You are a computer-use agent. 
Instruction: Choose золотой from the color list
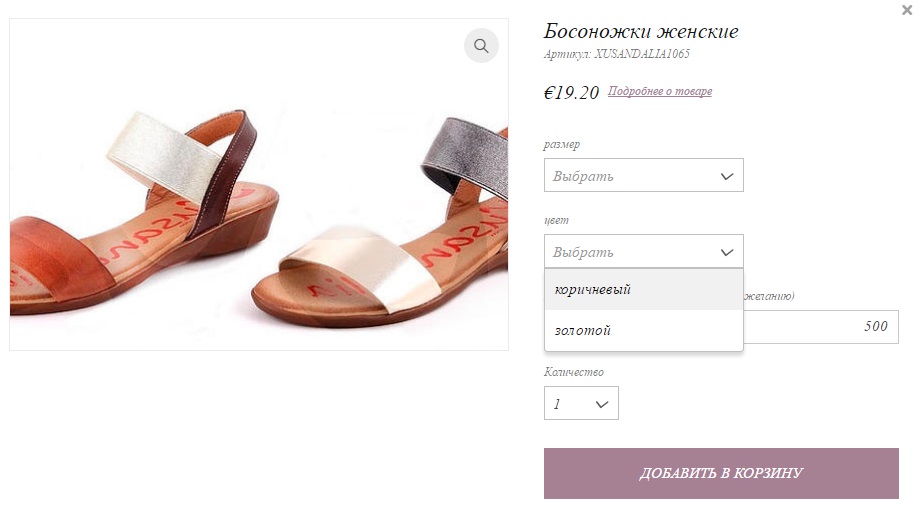point(643,330)
